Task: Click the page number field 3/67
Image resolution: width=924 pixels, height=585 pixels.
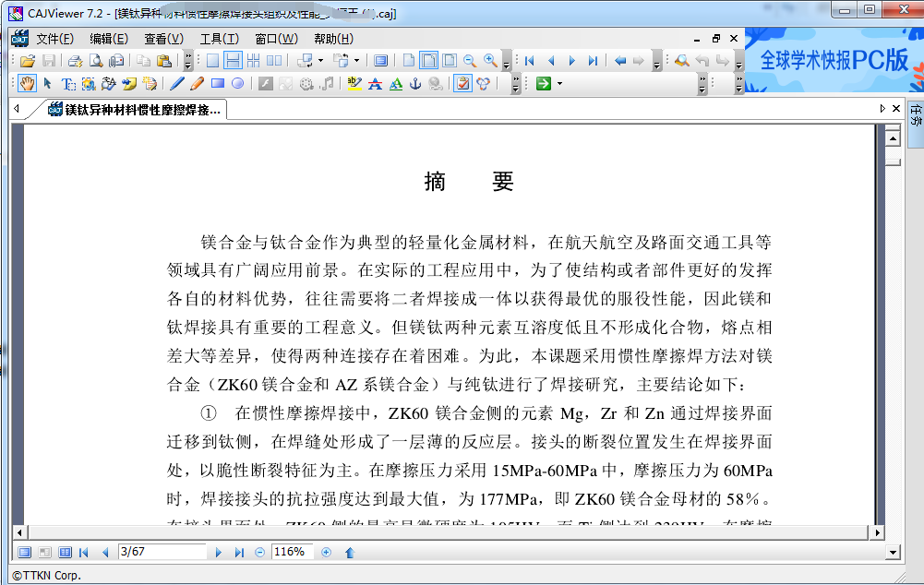Action: (x=162, y=552)
